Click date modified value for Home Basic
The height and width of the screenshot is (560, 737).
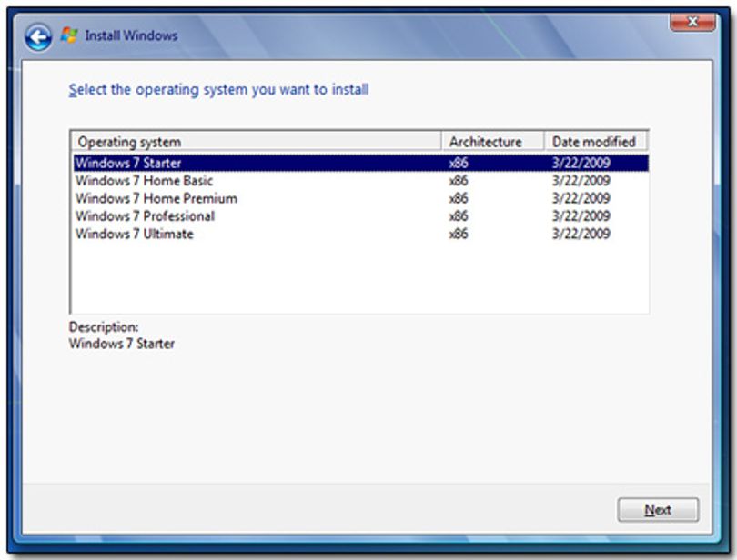pyautogui.click(x=581, y=181)
